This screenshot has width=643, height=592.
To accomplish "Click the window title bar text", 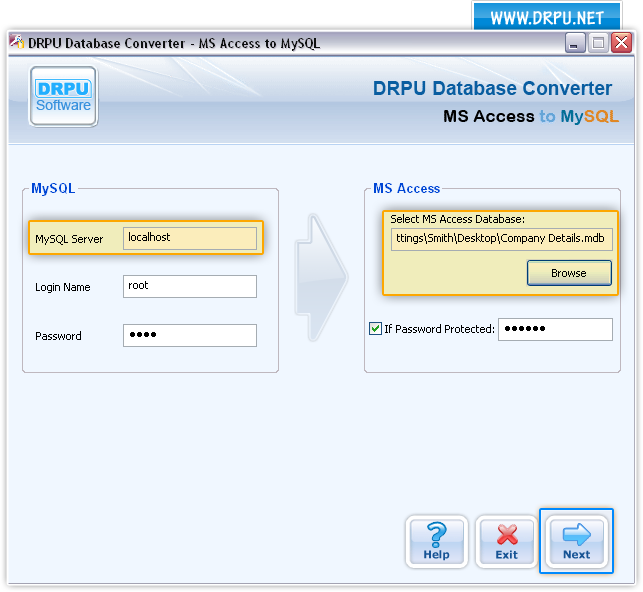I will (174, 43).
